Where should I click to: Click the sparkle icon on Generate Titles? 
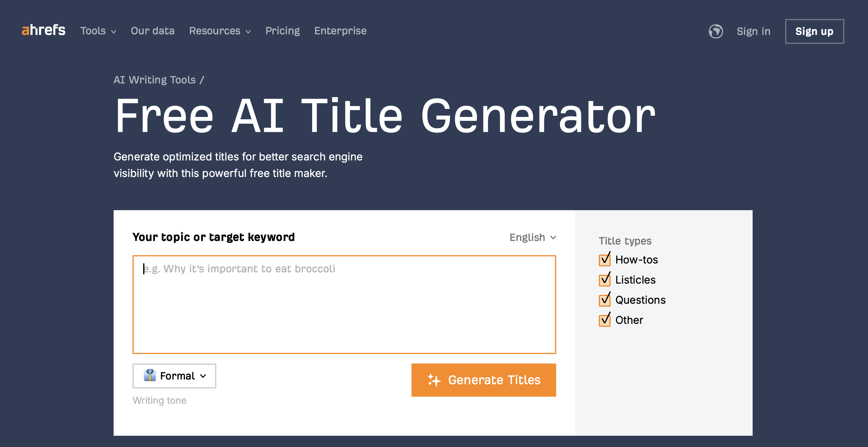(434, 380)
